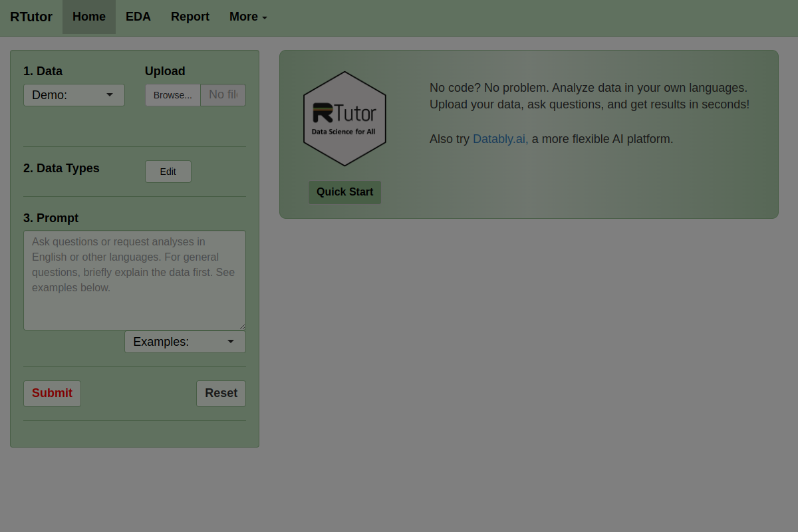The image size is (798, 532).
Task: Follow the Datably.ai link
Action: pos(501,139)
